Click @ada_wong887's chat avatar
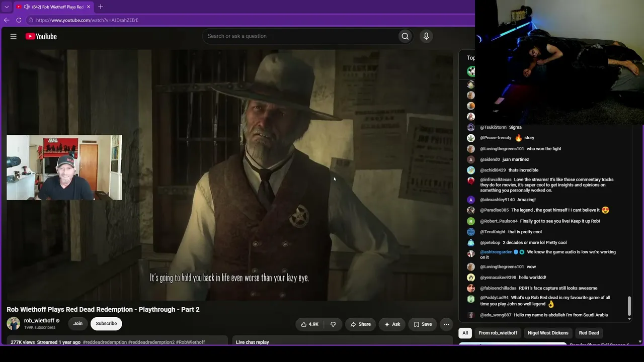 click(471, 315)
